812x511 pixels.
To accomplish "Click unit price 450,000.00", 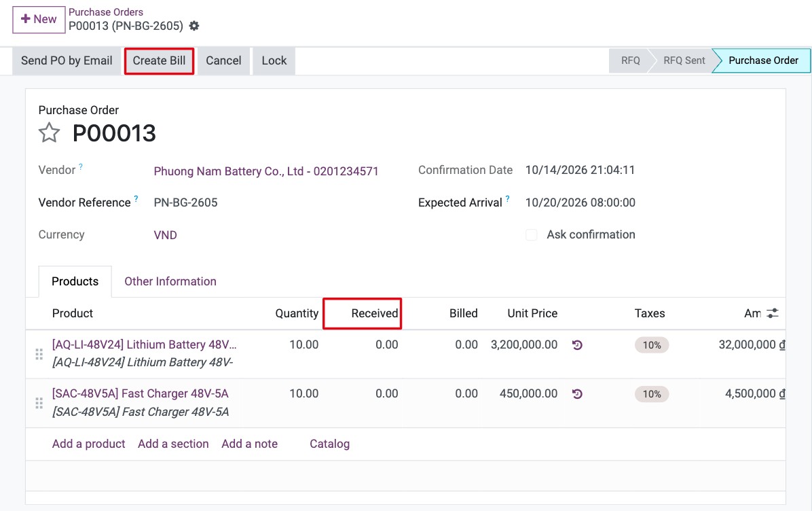I will coord(528,394).
